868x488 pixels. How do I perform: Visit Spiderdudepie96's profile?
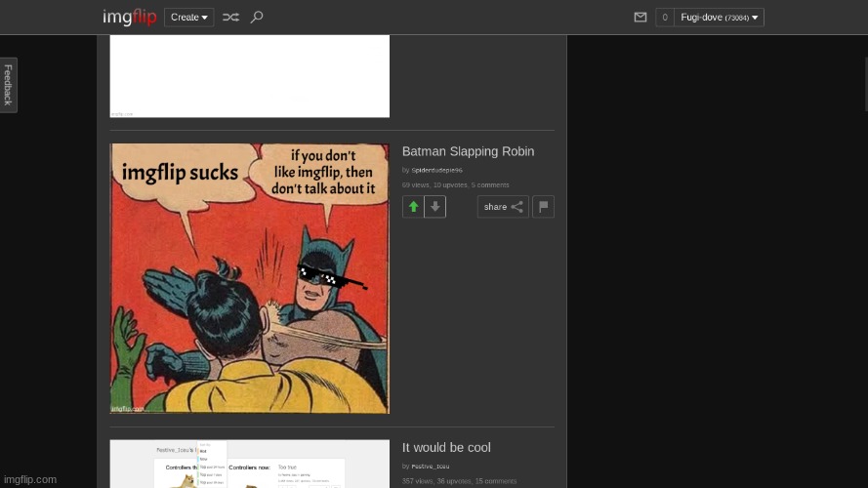[x=436, y=171]
